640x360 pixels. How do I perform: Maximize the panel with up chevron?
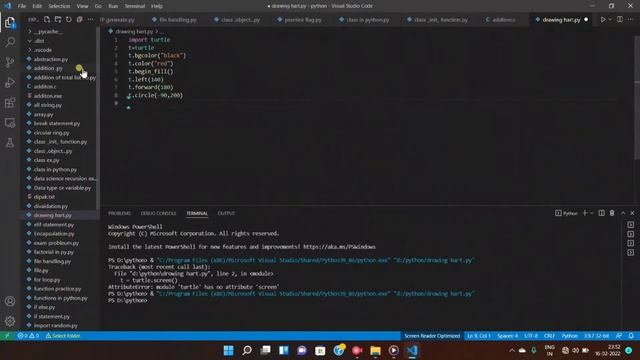click(x=623, y=213)
